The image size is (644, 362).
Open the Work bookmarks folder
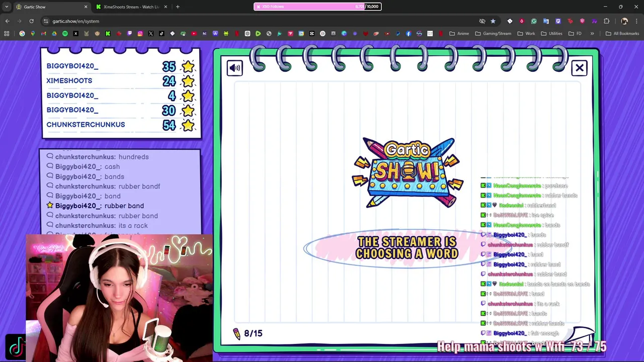pyautogui.click(x=526, y=34)
